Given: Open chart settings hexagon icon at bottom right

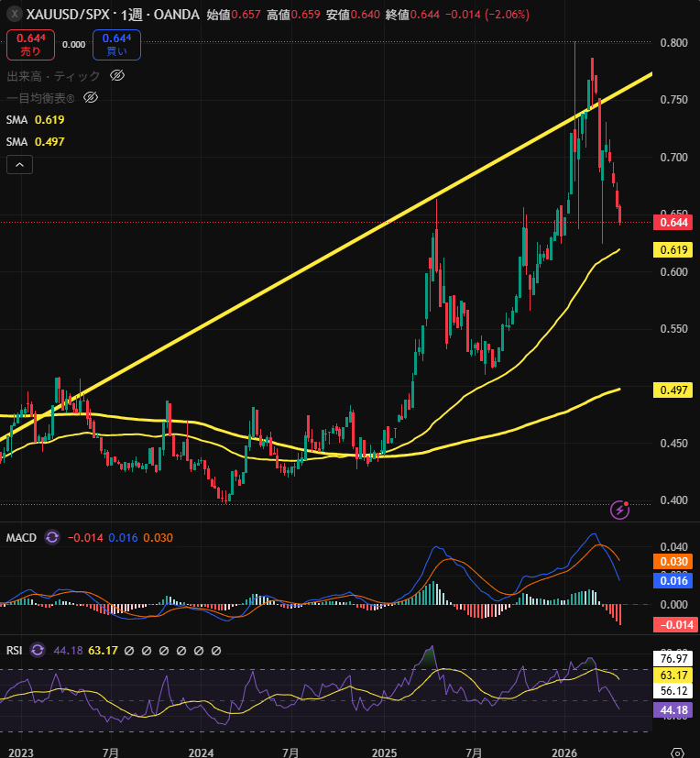Looking at the screenshot, I should (x=676, y=752).
